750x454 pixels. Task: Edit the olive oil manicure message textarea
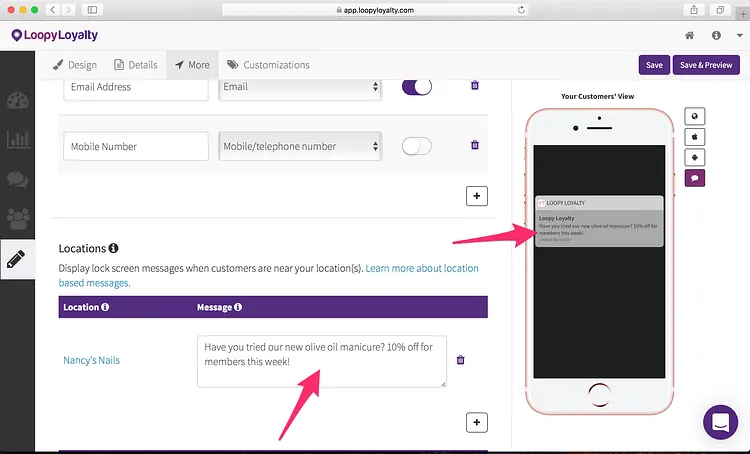pos(322,361)
